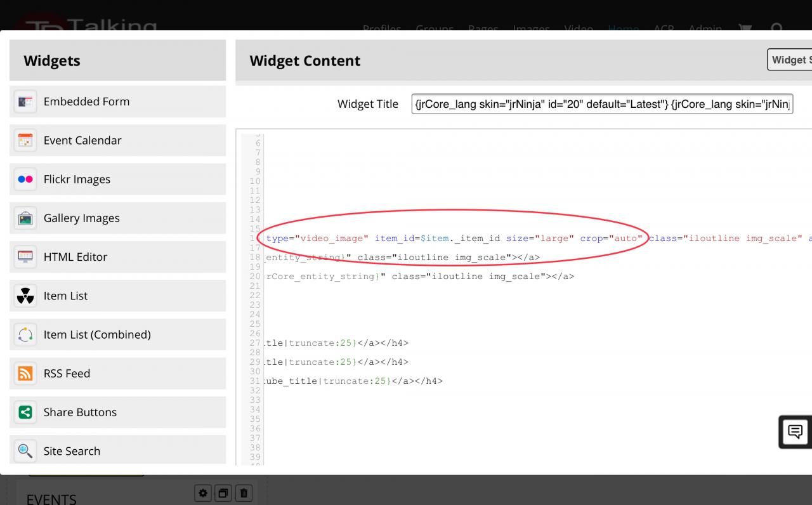This screenshot has height=505, width=812.
Task: Choose the Item List (Combined) icon
Action: tap(25, 334)
